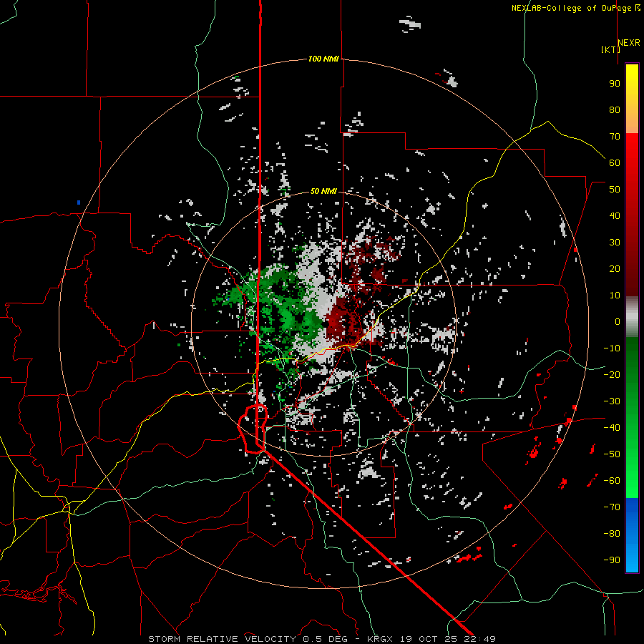Viewport: 644px width, 644px height.
Task: Click the 10 value on velocity scale
Action: (x=615, y=296)
